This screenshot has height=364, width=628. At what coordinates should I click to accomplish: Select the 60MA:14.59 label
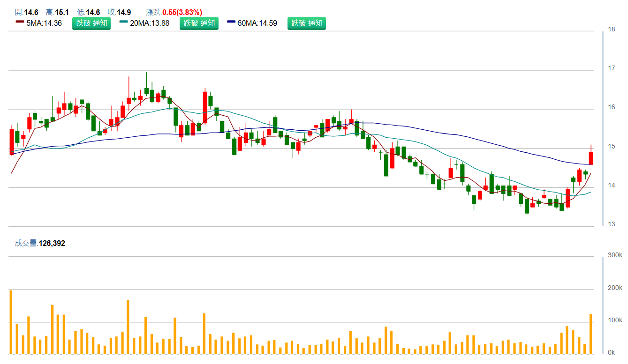pyautogui.click(x=257, y=23)
